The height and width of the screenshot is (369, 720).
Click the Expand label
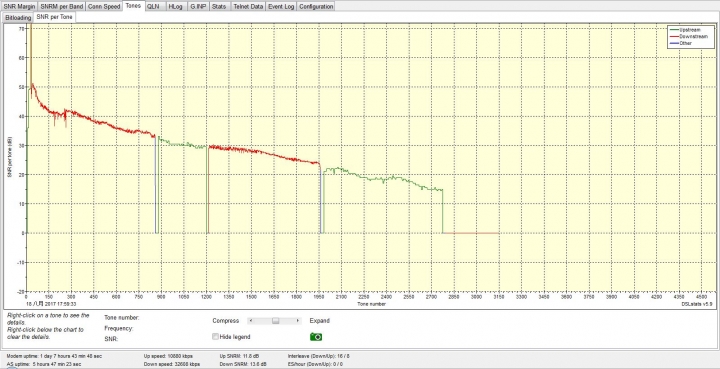tap(320, 321)
